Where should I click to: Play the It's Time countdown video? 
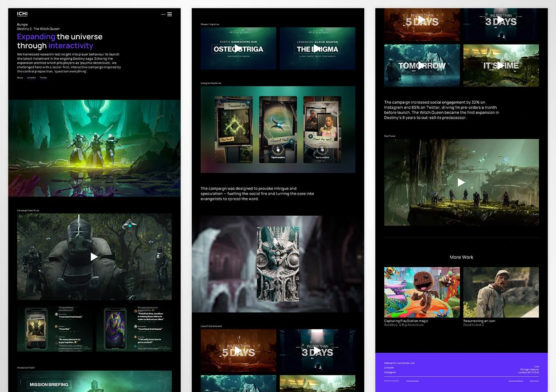tap(501, 65)
